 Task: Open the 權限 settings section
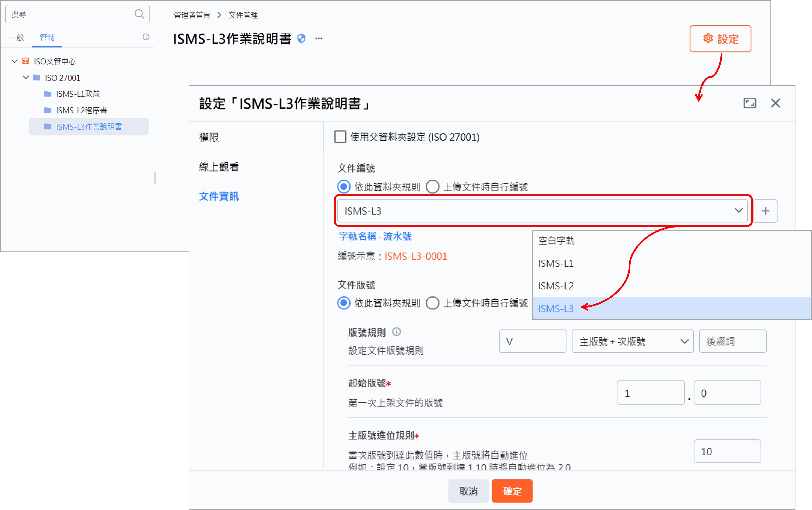(x=209, y=137)
